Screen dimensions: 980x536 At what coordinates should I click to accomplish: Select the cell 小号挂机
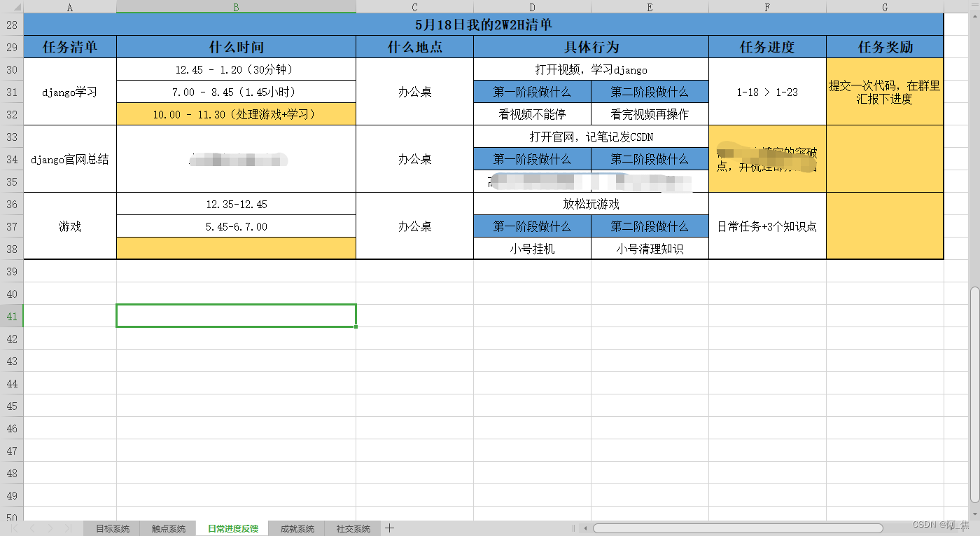click(x=532, y=249)
